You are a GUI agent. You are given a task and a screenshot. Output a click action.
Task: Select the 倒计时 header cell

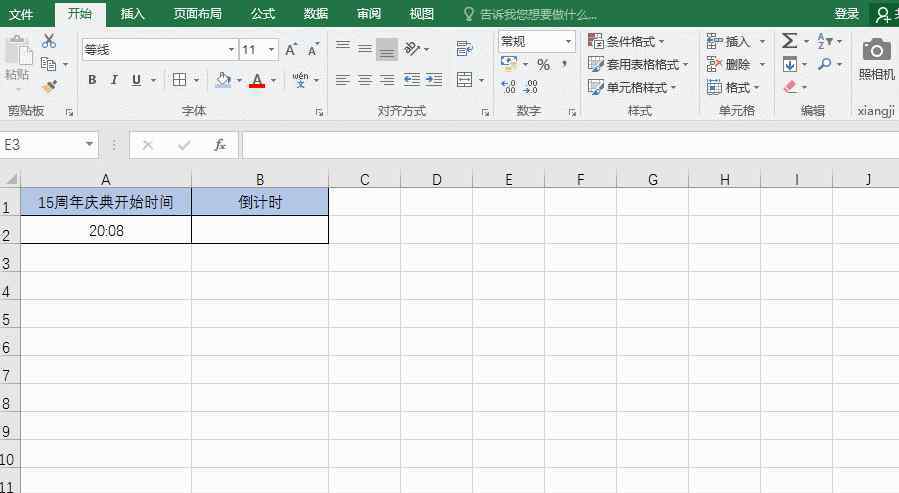point(260,202)
